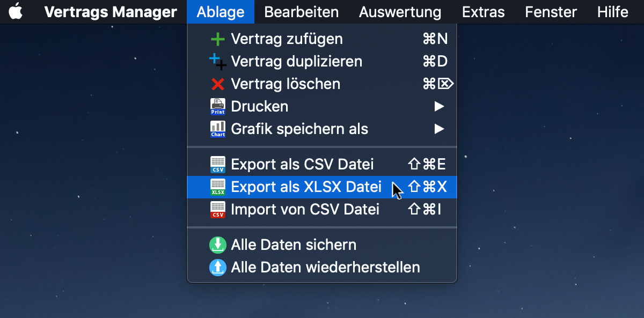Viewport: 644px width, 318px height.
Task: Click the Chart icon for Grafik speichern
Action: coord(217,129)
